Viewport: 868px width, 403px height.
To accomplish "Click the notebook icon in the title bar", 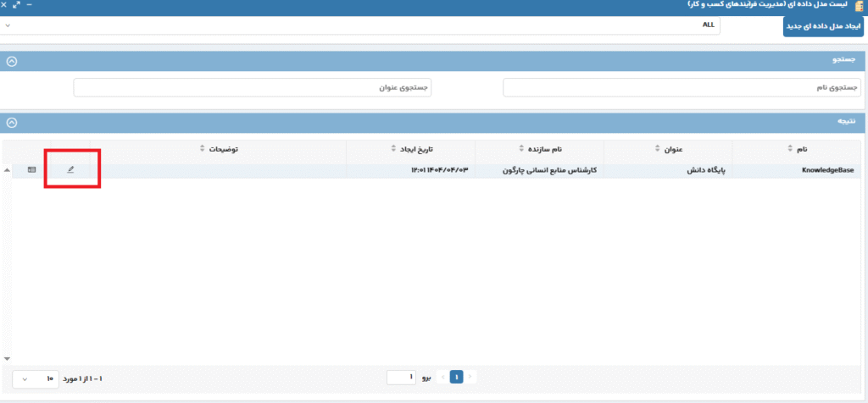I will [x=859, y=6].
